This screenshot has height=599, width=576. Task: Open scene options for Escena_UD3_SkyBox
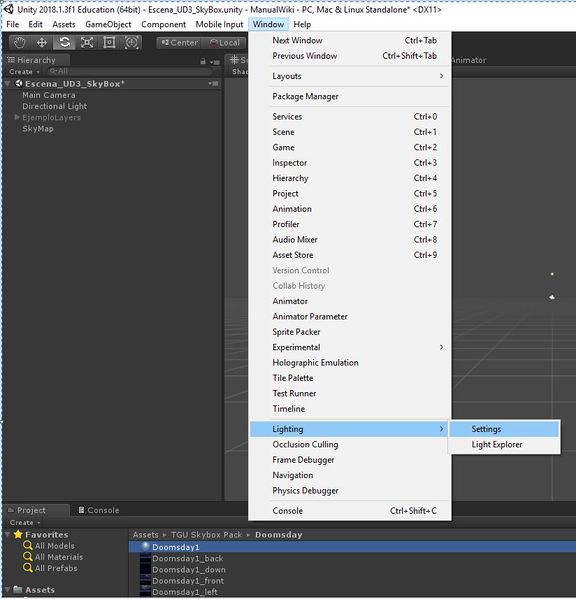pyautogui.click(x=214, y=83)
